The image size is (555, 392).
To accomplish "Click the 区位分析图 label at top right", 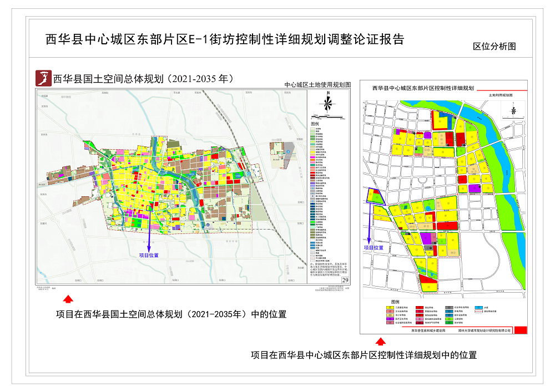I will click(494, 47).
